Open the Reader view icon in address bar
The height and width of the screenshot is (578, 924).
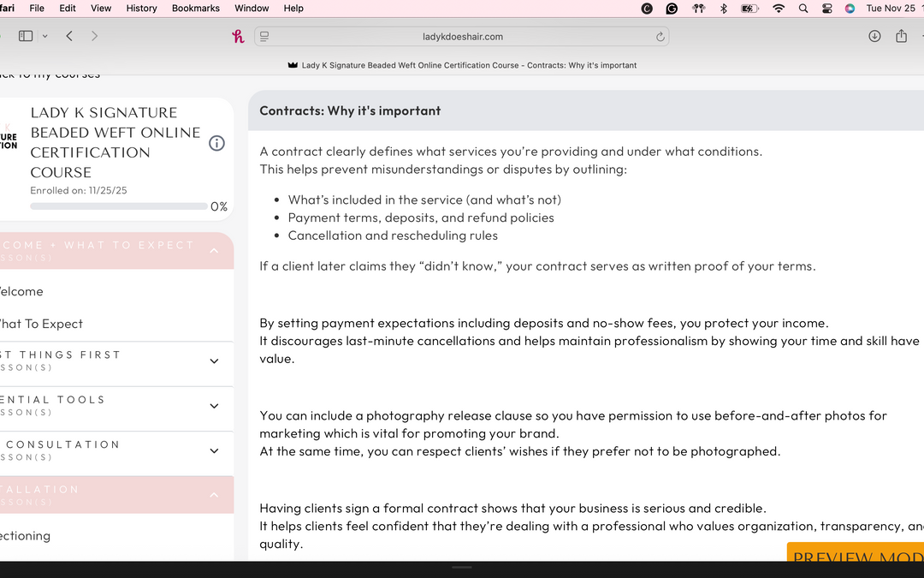pyautogui.click(x=264, y=36)
